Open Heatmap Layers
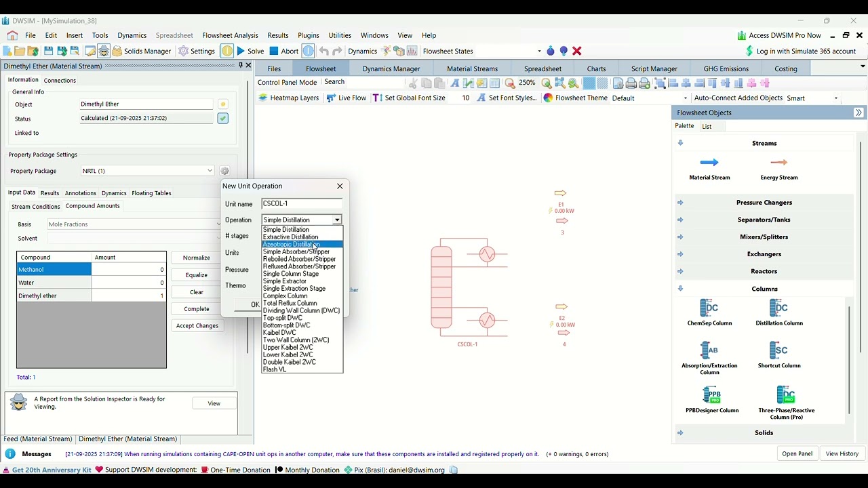This screenshot has height=488, width=868. coord(288,98)
